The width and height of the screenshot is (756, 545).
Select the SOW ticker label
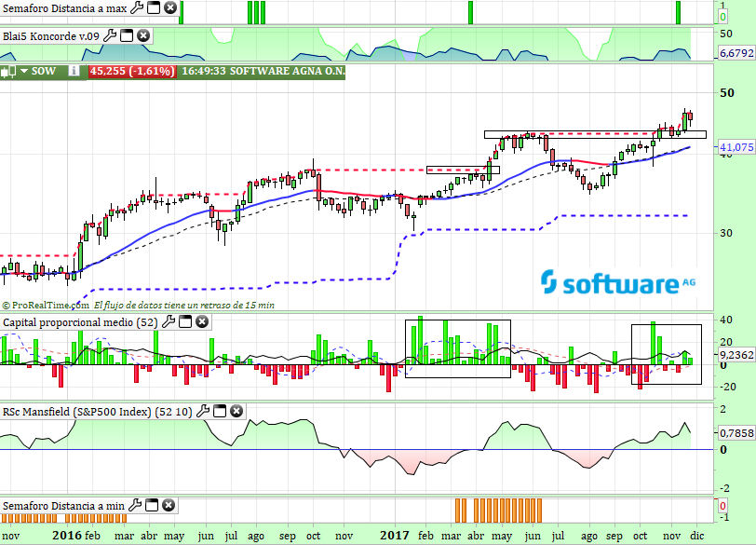click(44, 71)
